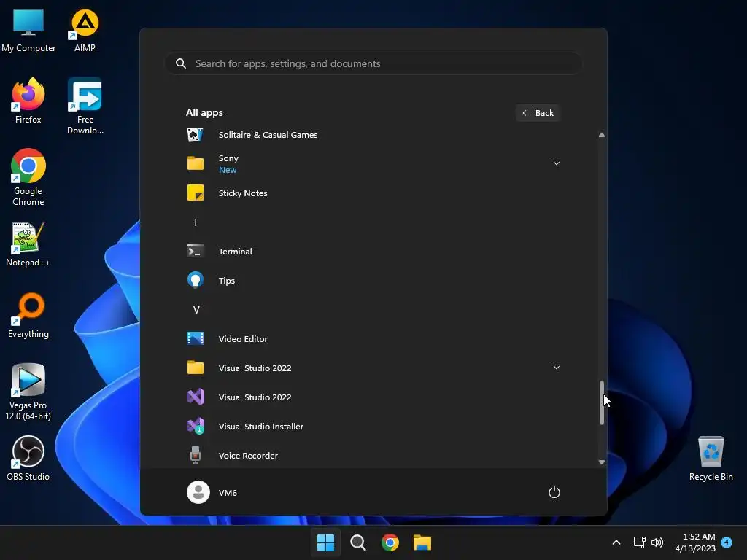Select the Vegas Pro 12.0 desktop shortcut
Image resolution: width=747 pixels, height=560 pixels.
(x=28, y=392)
